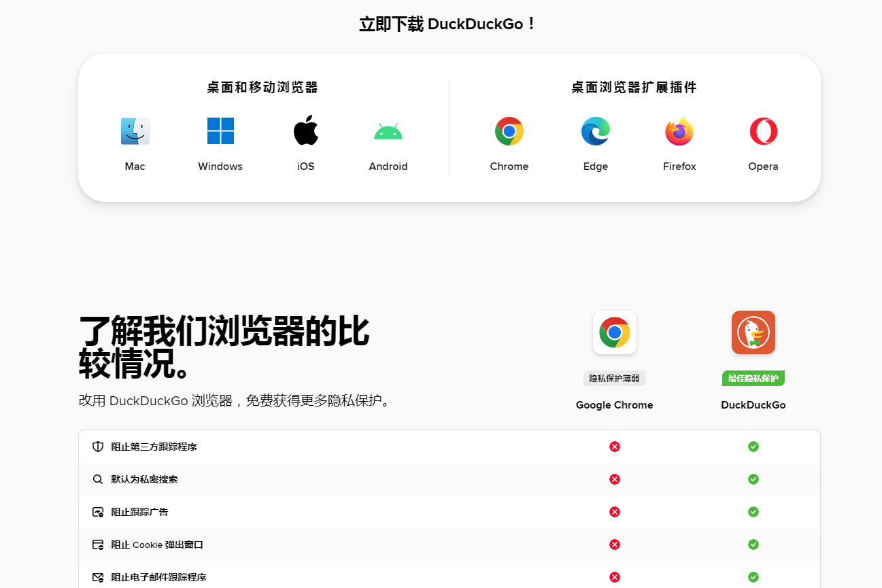Viewport: 882px width, 588px height.
Task: Click red X for Chrome in 默认为私密搜索 row
Action: (x=615, y=479)
